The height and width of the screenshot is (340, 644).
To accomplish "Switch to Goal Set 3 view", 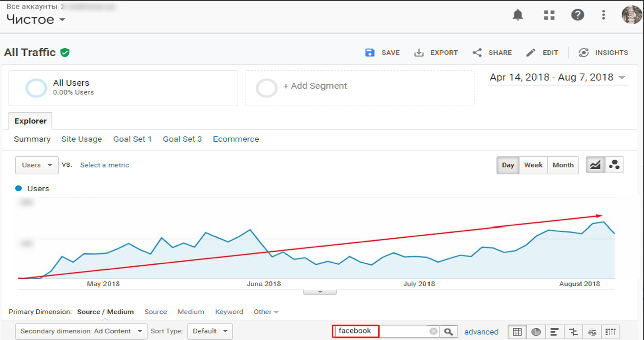I will 182,139.
